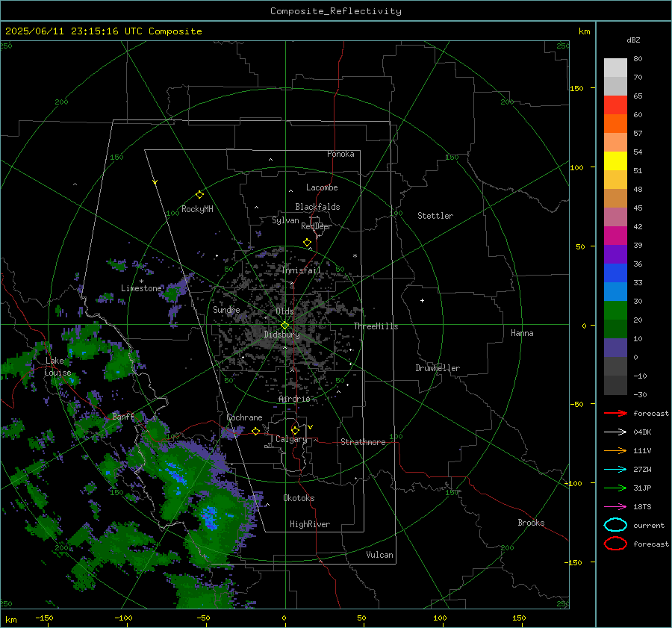Click the RedDeer city label

(317, 226)
